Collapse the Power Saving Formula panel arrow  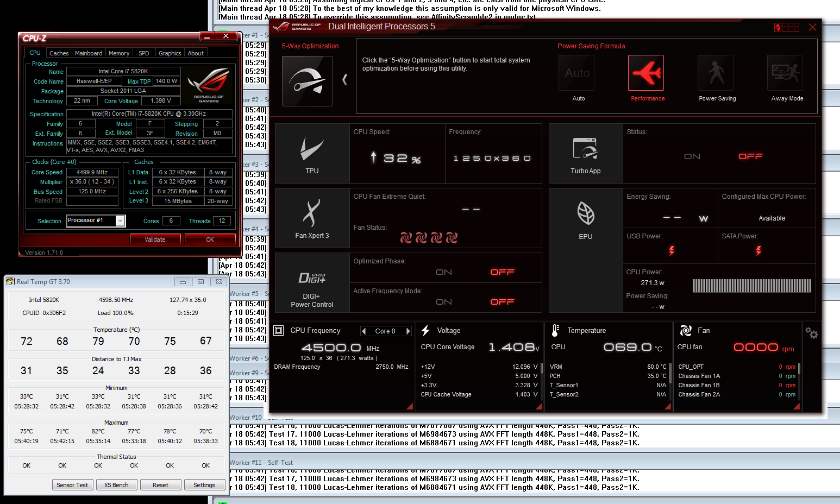tap(344, 80)
